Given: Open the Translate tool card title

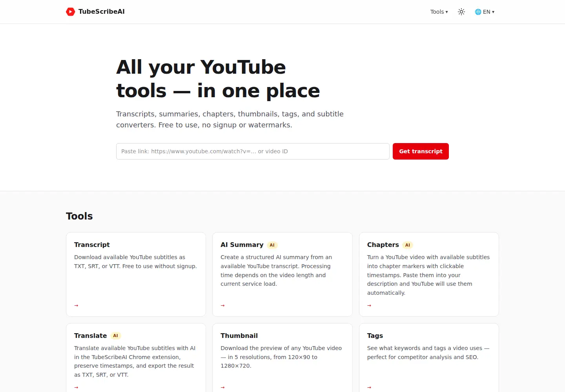Looking at the screenshot, I should click(x=91, y=336).
